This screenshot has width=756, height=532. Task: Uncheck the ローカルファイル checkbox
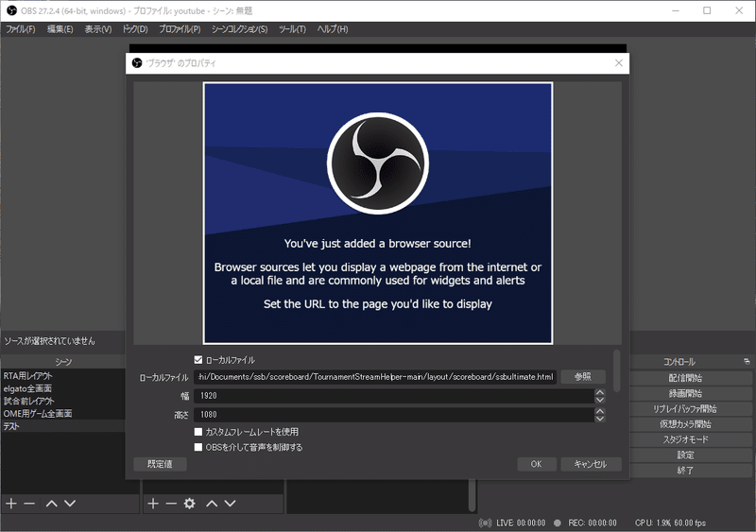(198, 360)
